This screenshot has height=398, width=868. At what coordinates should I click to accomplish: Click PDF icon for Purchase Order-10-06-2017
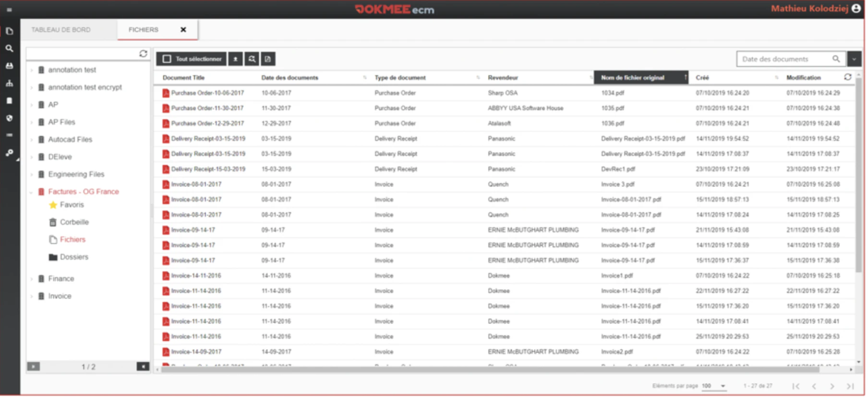point(166,93)
